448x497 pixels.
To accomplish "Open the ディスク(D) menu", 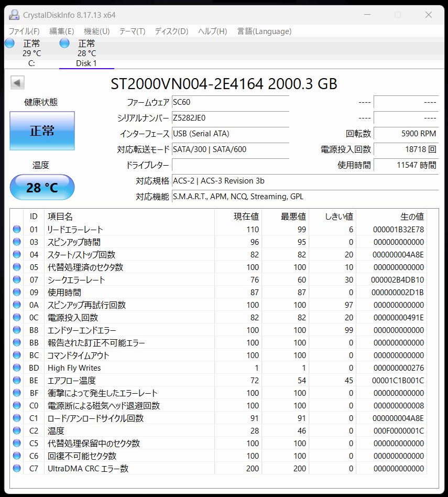I will pyautogui.click(x=171, y=31).
